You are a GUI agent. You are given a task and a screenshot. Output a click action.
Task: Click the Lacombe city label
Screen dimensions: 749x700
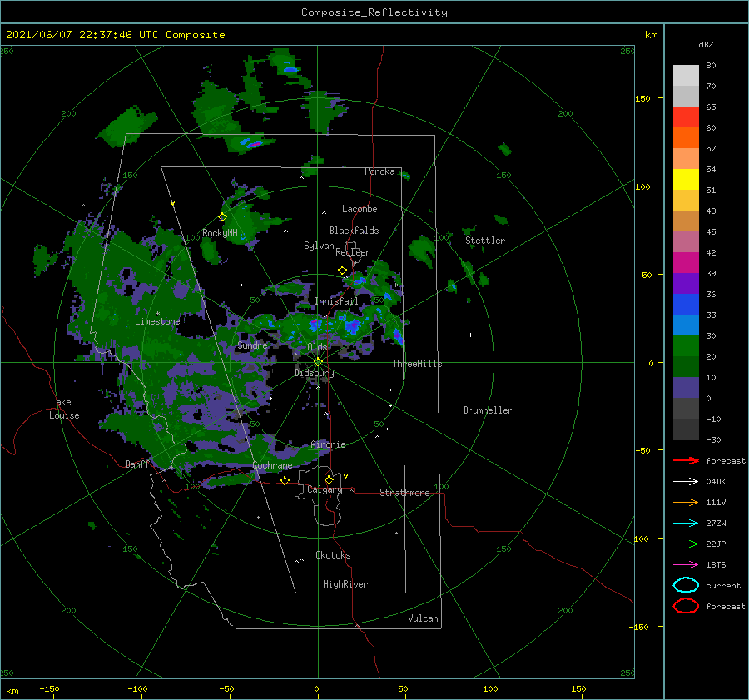360,209
